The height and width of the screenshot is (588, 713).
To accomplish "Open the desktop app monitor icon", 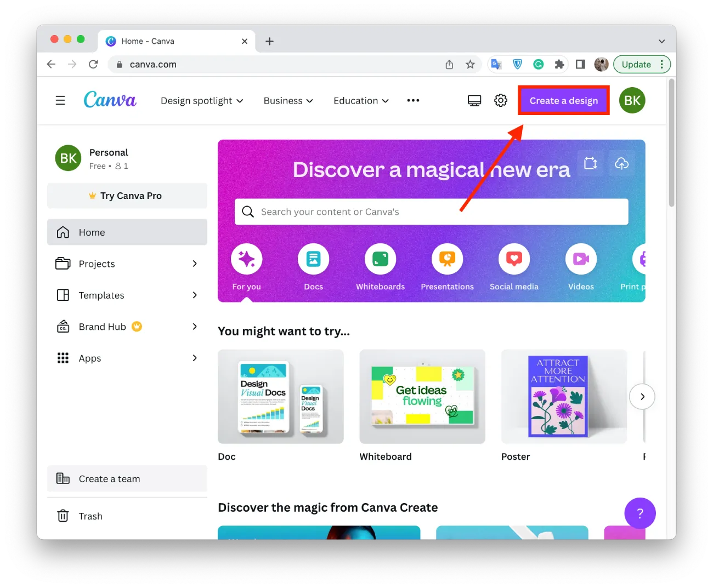I will (474, 100).
